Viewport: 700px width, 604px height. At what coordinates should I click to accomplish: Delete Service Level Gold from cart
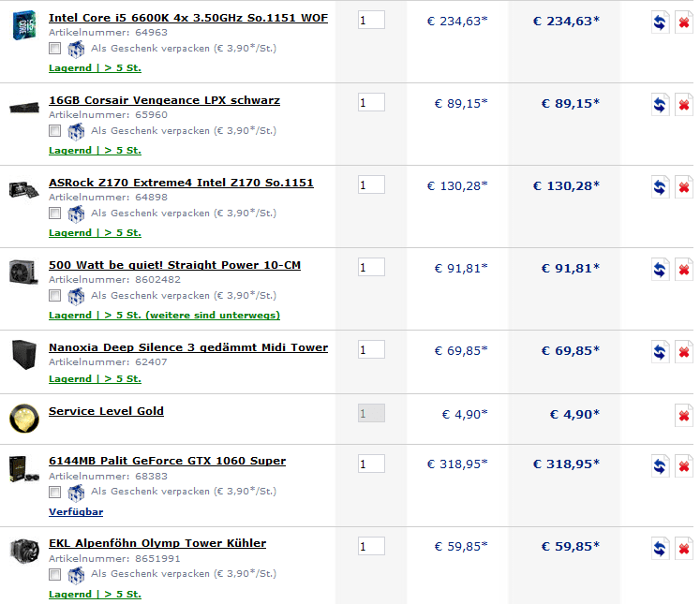(x=683, y=416)
